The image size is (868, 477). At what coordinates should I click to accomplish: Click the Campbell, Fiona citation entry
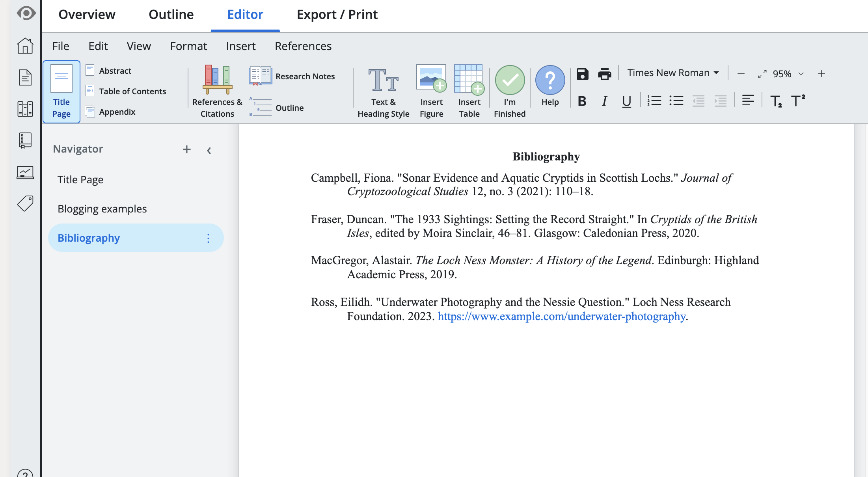(x=521, y=184)
